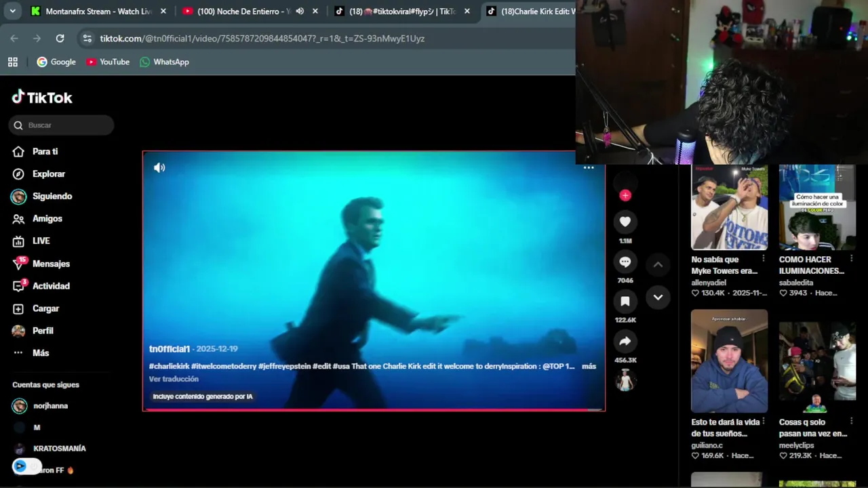Reload the page
This screenshot has height=488, width=868.
coord(60,39)
